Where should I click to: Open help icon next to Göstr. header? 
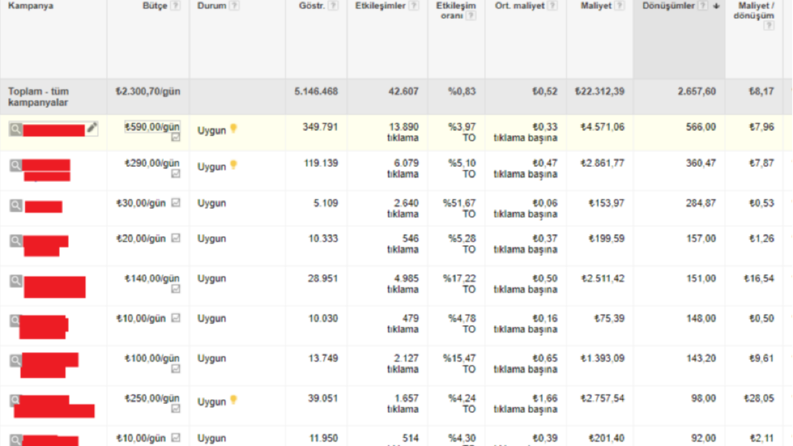pyautogui.click(x=333, y=6)
